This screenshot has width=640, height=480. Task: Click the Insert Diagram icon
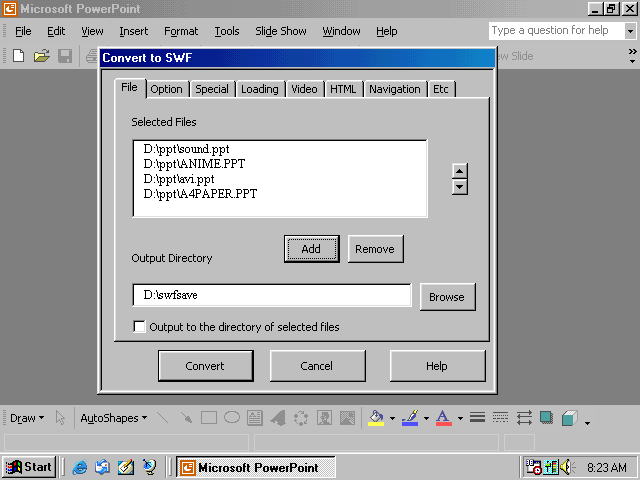[301, 418]
